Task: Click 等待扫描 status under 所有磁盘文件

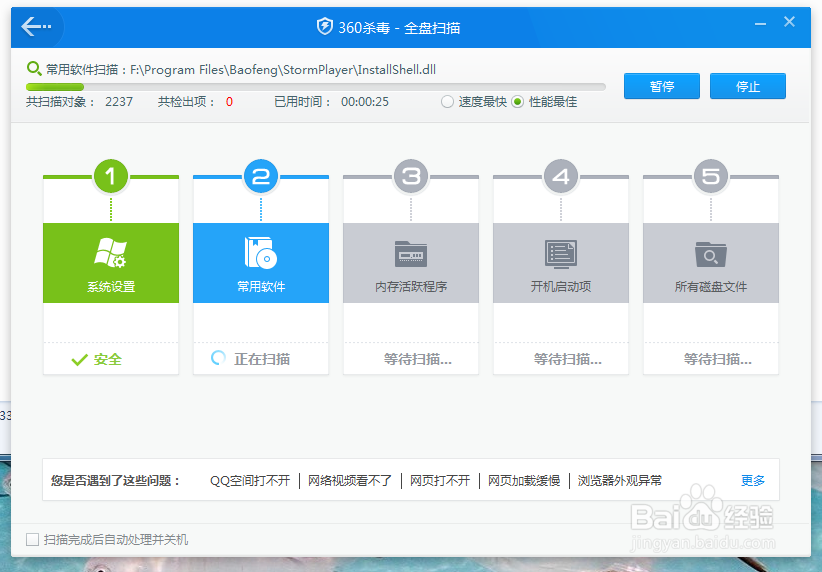Action: point(717,359)
